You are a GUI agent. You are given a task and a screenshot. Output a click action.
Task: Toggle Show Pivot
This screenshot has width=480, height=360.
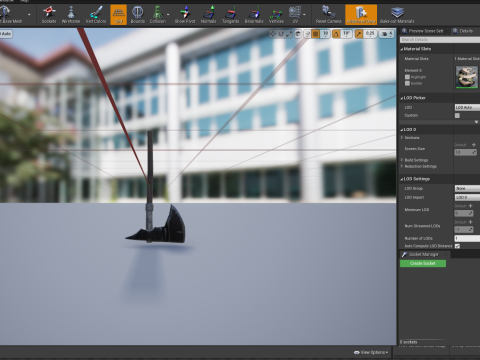coord(185,15)
